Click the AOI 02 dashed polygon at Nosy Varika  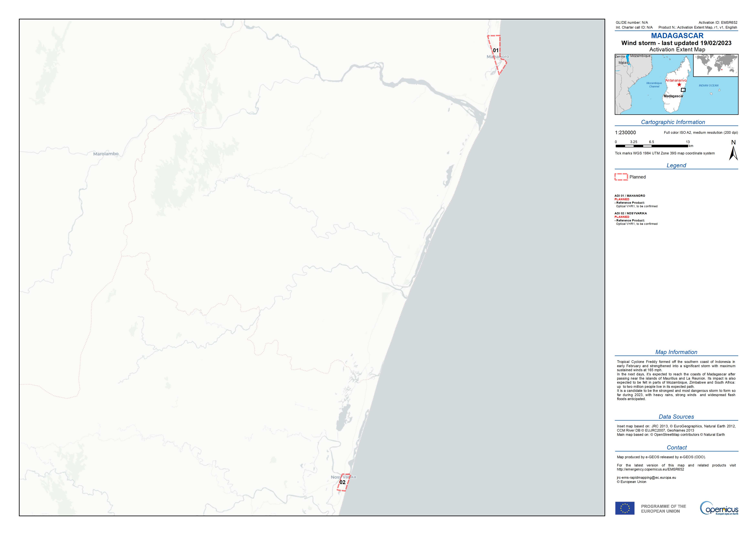coord(343,482)
